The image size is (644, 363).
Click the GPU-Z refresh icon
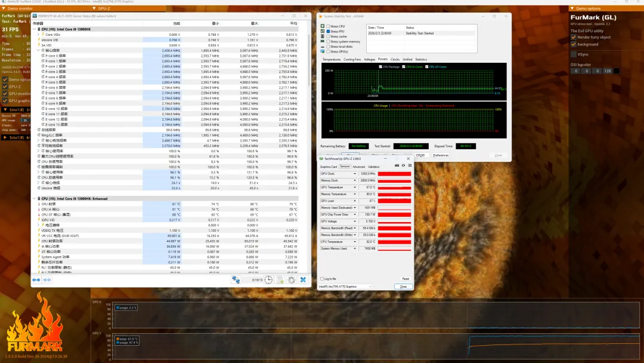403,165
